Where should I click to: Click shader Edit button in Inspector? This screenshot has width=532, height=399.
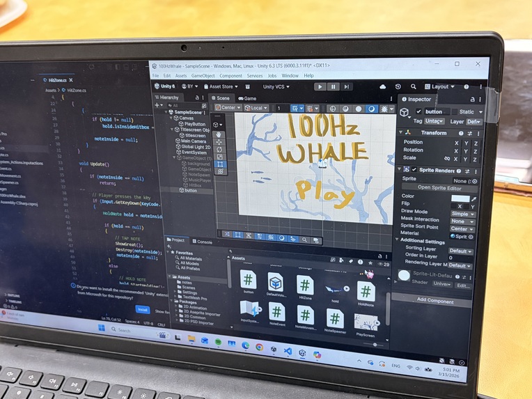click(x=463, y=285)
